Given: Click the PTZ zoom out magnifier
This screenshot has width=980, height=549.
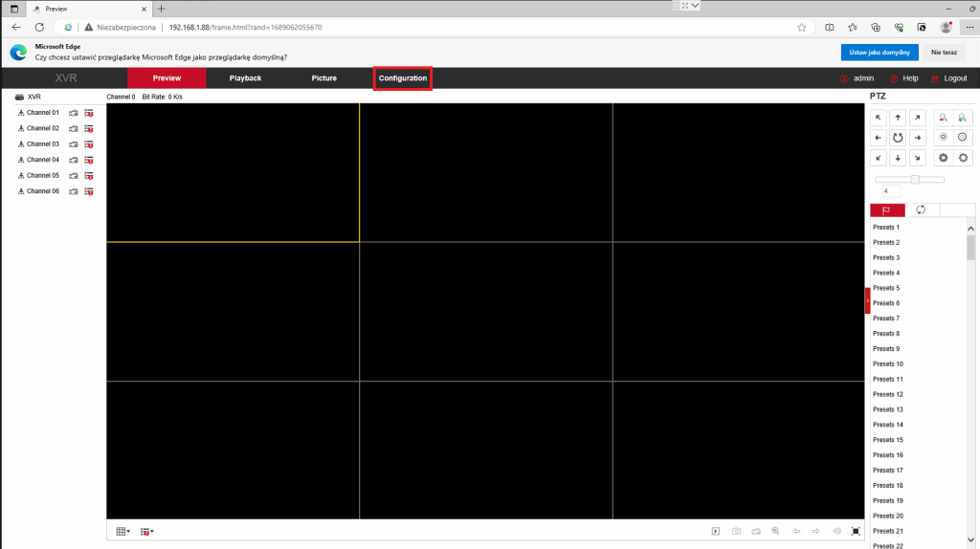Looking at the screenshot, I should [943, 118].
